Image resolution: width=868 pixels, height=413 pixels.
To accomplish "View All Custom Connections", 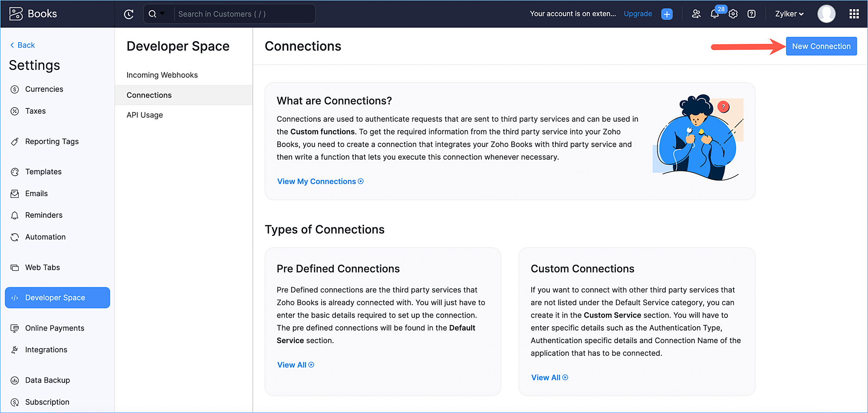I will pos(549,377).
